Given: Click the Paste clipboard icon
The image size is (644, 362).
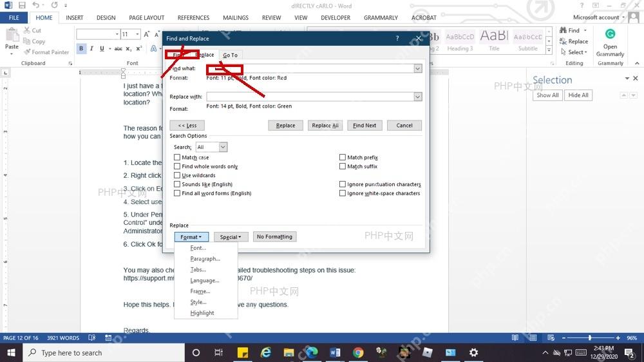Looking at the screenshot, I should [12, 39].
